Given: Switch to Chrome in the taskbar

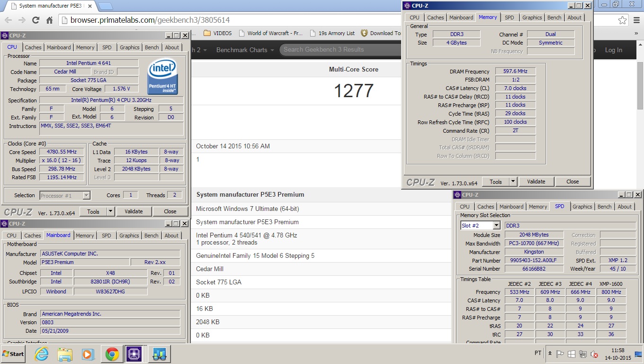Looking at the screenshot, I should tap(112, 354).
